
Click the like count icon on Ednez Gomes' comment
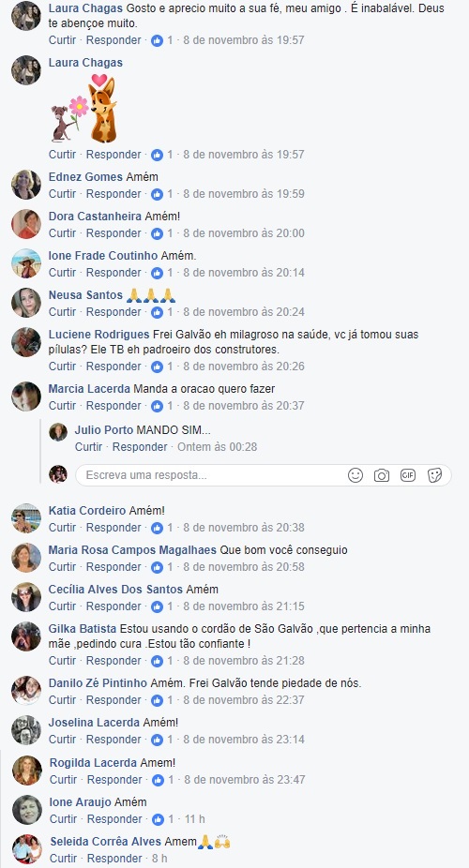click(158, 194)
